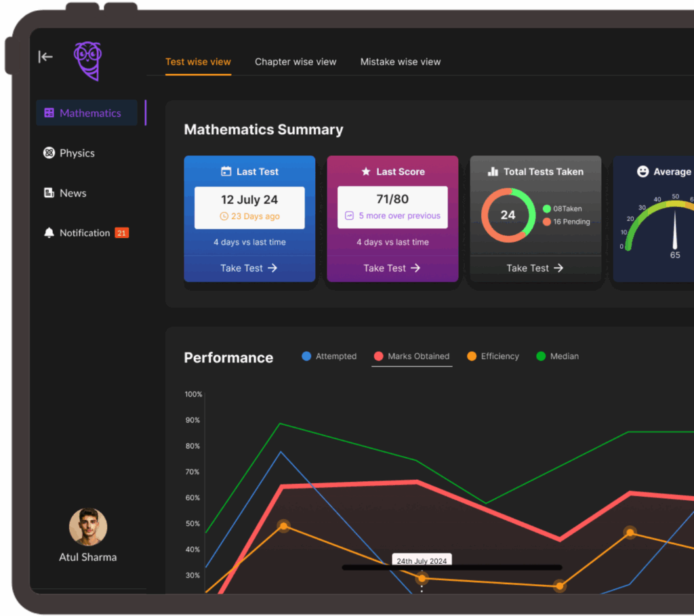Viewport: 694px width, 616px height.
Task: Click Atul Sharma's profile picture
Action: [88, 527]
